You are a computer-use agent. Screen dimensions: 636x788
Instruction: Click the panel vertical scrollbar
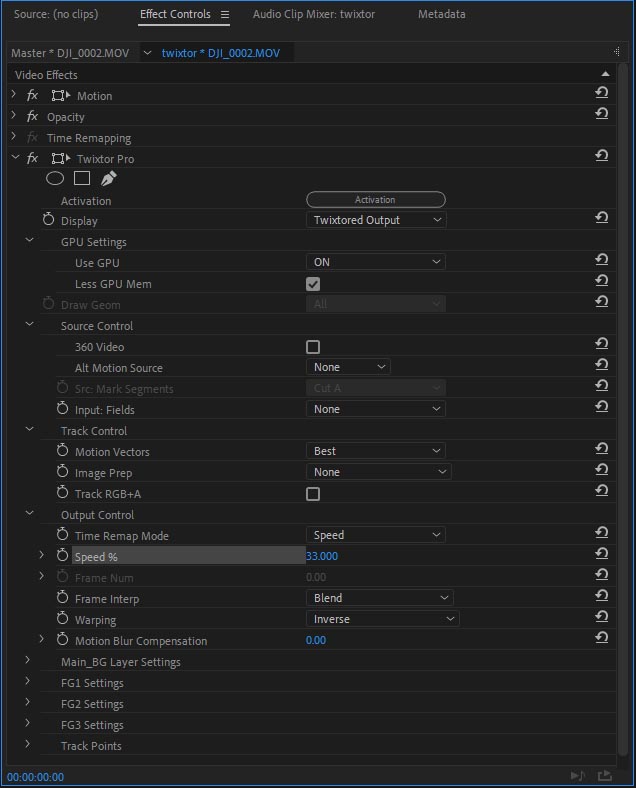(623, 410)
